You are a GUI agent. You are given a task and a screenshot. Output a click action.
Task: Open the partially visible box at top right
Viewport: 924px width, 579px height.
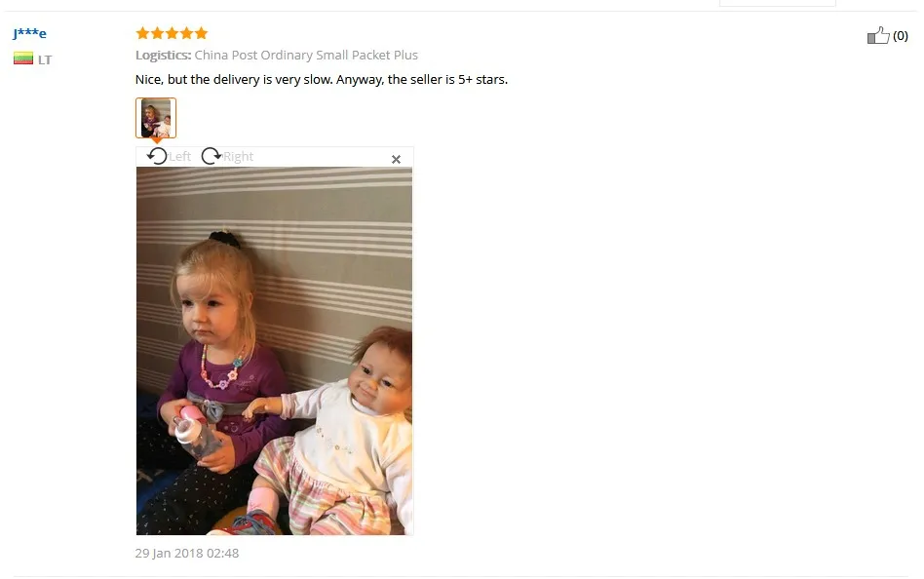point(777,3)
